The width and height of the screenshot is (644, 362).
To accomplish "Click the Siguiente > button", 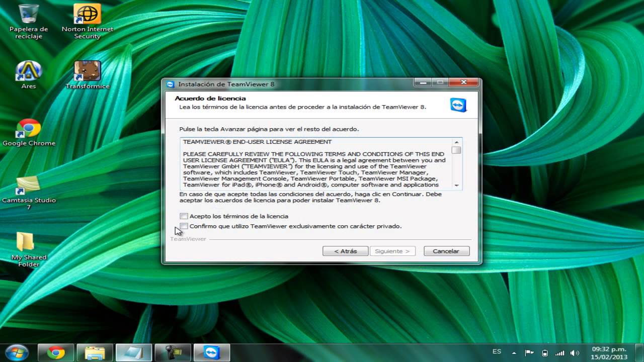I will [392, 251].
